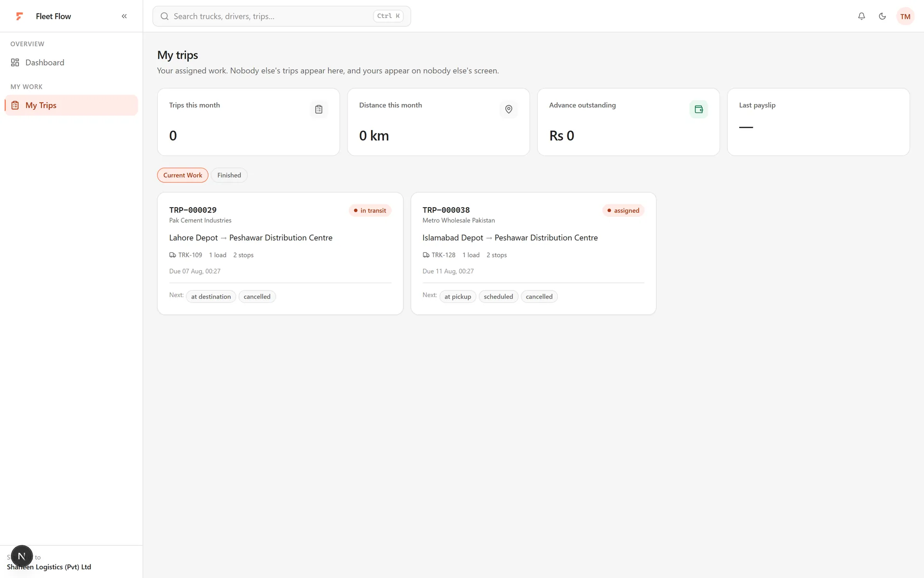The width and height of the screenshot is (924, 578).
Task: Click the Advance outstanding wallet icon
Action: (699, 109)
